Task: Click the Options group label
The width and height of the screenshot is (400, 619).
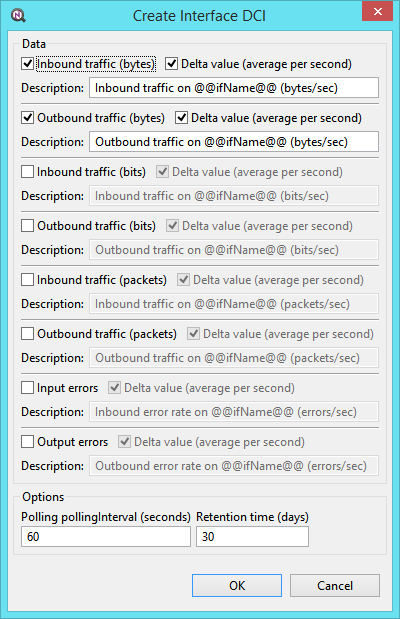Action: (x=43, y=497)
